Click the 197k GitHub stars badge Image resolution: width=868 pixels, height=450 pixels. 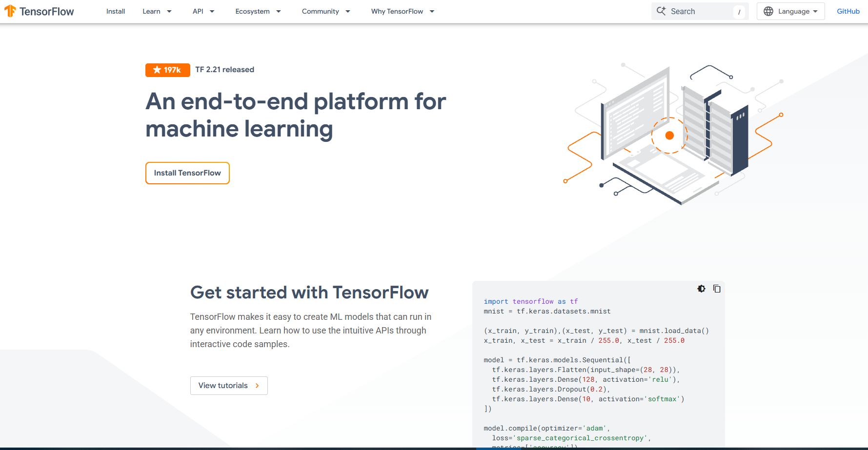(167, 70)
